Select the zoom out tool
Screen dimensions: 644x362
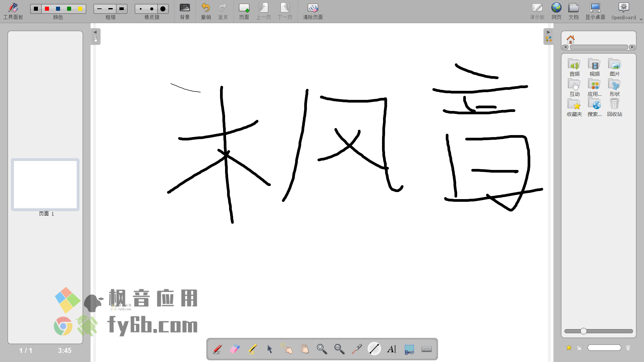tap(339, 349)
